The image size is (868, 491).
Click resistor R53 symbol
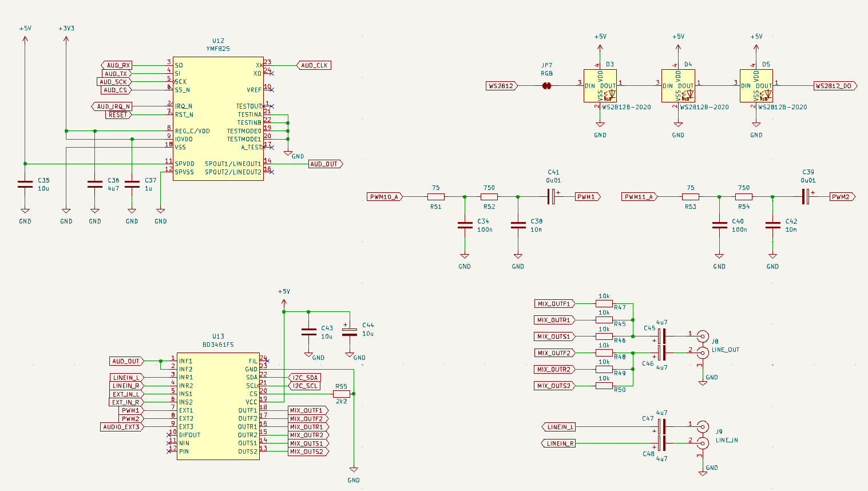[x=691, y=197]
